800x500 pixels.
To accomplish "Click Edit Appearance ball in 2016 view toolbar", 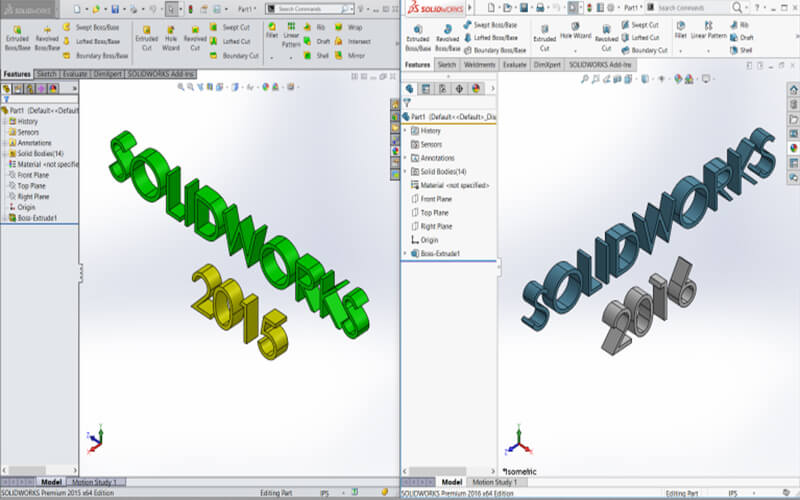I will [x=678, y=79].
